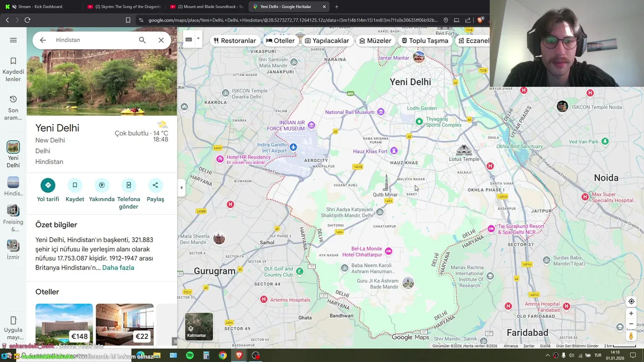Select the Lotus Temple landmark icon
This screenshot has width=644, height=362.
point(463,150)
